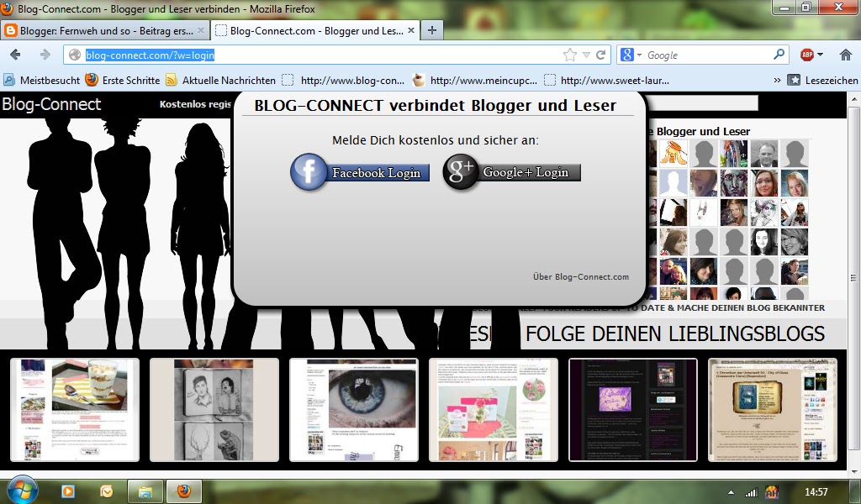Viewport: 861px width, 504px height.
Task: Open the Erste Schritte bookmark
Action: pyautogui.click(x=123, y=80)
